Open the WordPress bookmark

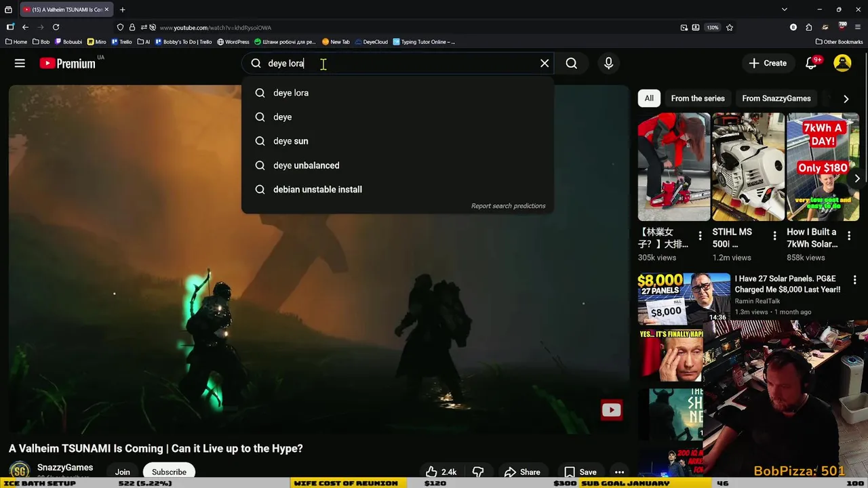(x=233, y=42)
